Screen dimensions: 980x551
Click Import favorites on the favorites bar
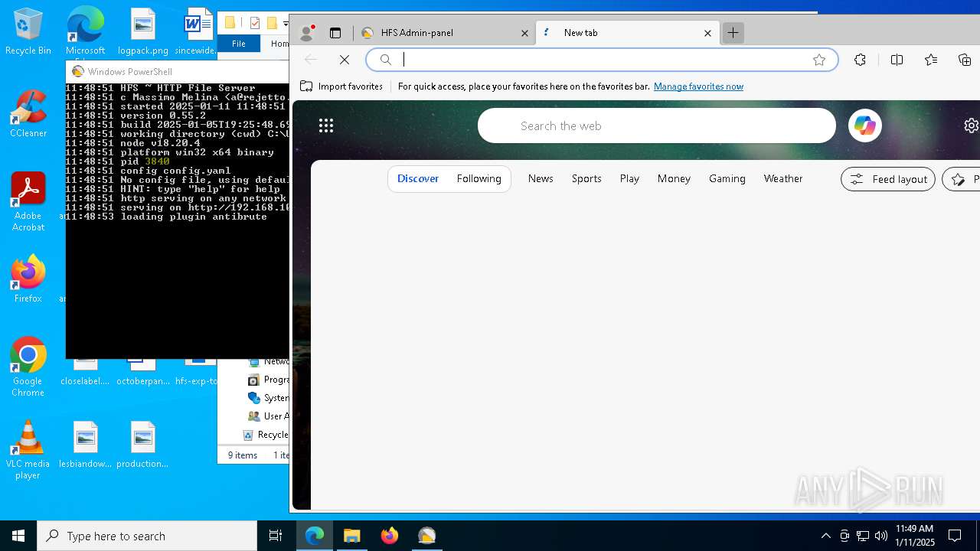click(341, 86)
